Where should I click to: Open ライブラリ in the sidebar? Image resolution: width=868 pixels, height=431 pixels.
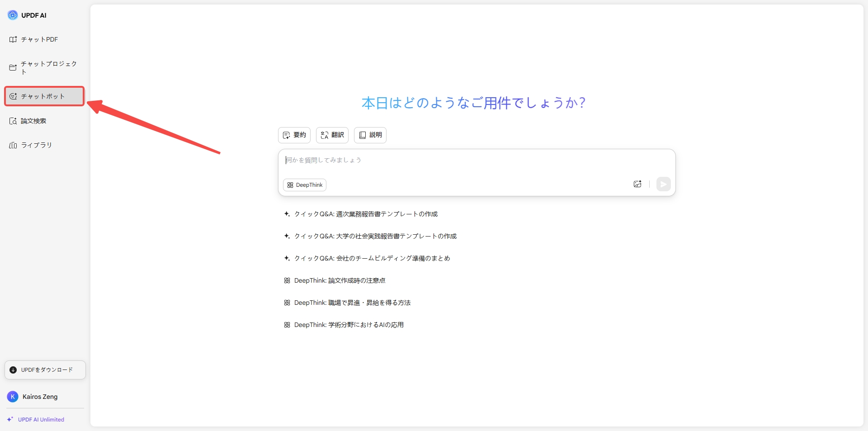tap(44, 145)
